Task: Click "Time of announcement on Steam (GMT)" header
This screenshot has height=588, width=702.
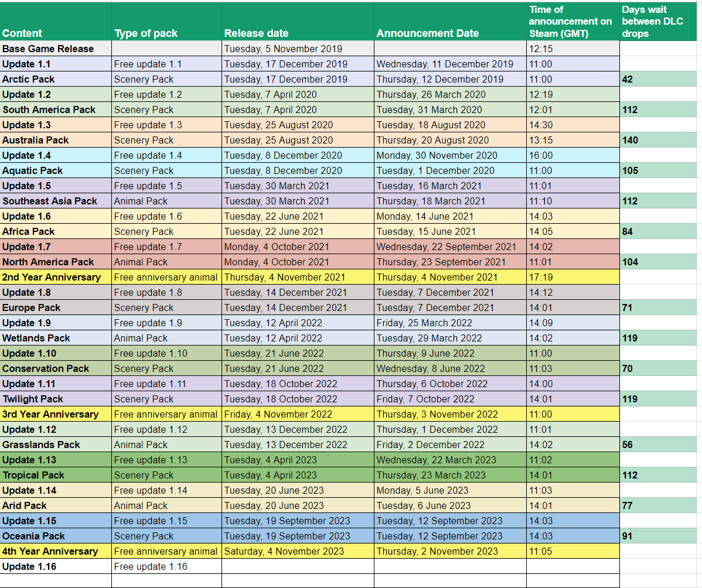Action: [x=573, y=22]
